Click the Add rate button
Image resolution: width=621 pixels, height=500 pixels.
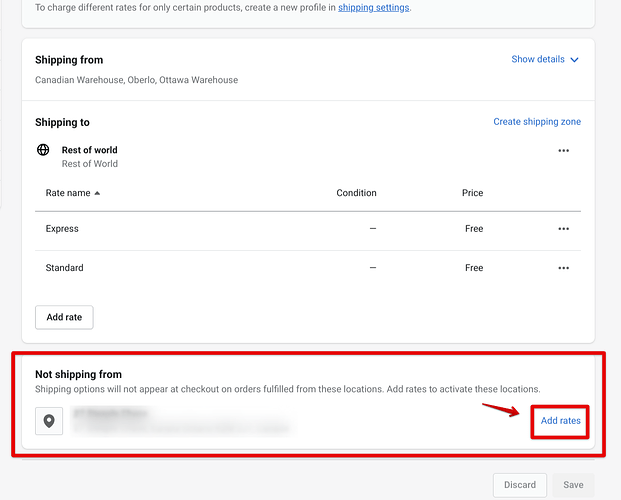(64, 317)
